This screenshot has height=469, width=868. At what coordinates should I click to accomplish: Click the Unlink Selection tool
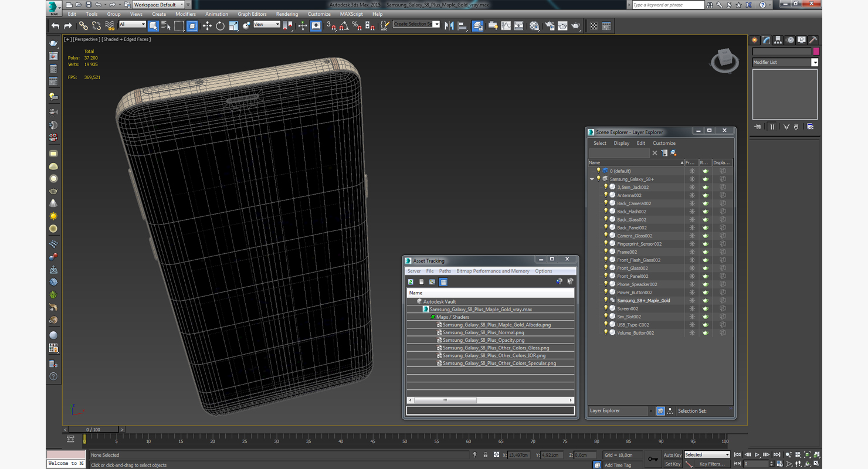[96, 26]
